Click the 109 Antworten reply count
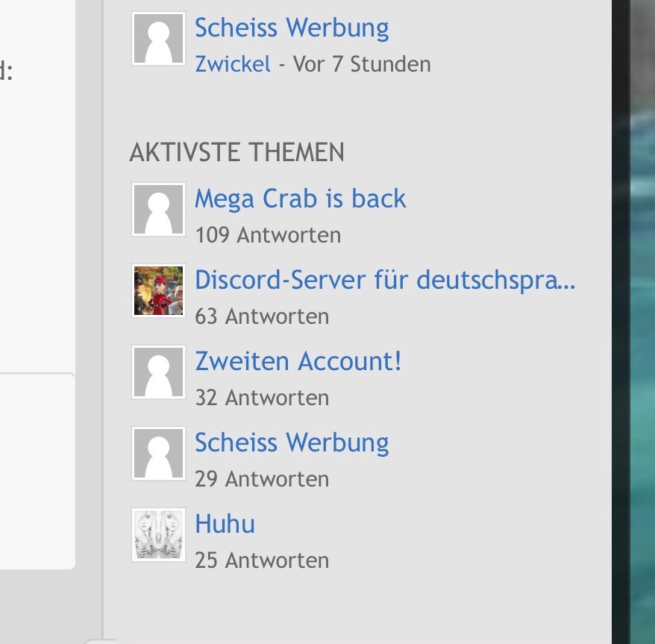 tap(268, 235)
